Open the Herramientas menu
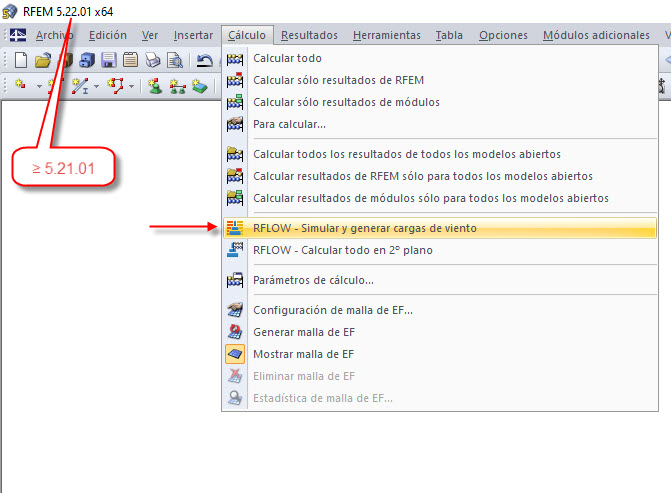 [386, 35]
